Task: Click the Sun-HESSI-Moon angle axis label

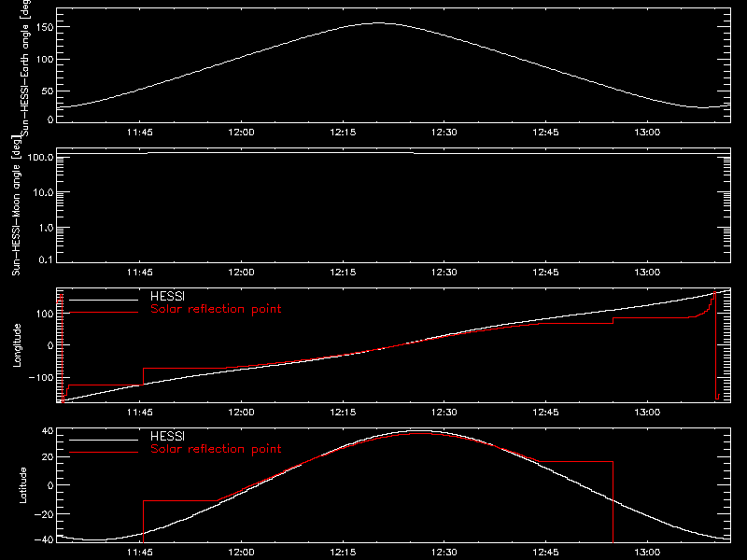Action: 16,206
